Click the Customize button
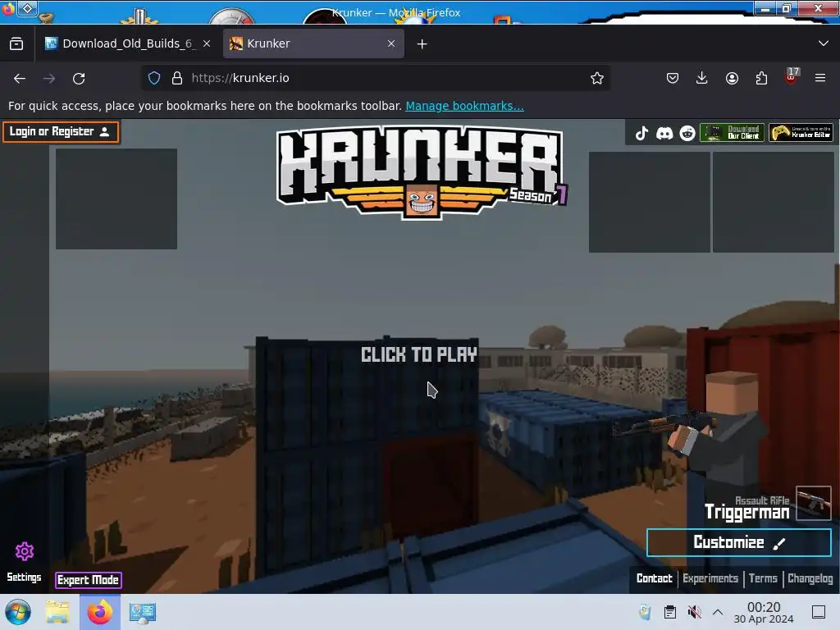Viewport: 840px width, 630px height. tap(739, 543)
